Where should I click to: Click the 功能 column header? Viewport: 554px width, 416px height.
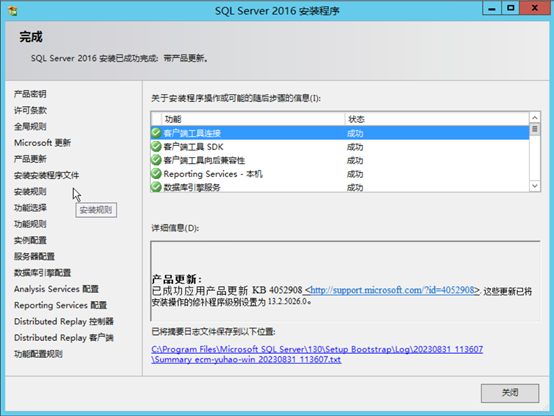(x=253, y=119)
